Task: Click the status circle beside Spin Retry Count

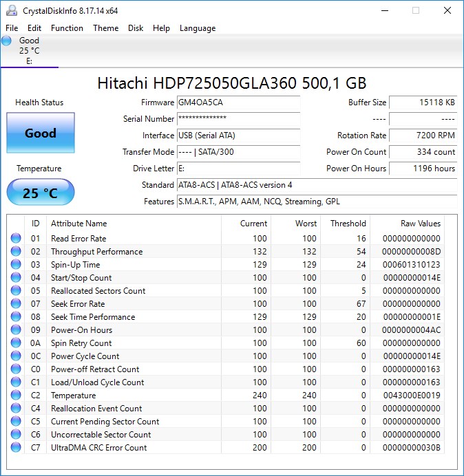Action: pyautogui.click(x=16, y=343)
